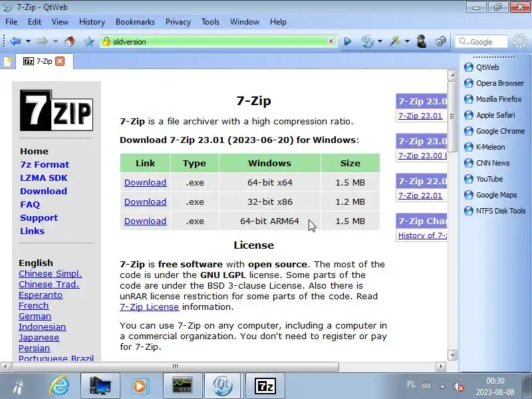Click the horizontal scrollbar right arrow
The width and height of the screenshot is (532, 399).
441,366
